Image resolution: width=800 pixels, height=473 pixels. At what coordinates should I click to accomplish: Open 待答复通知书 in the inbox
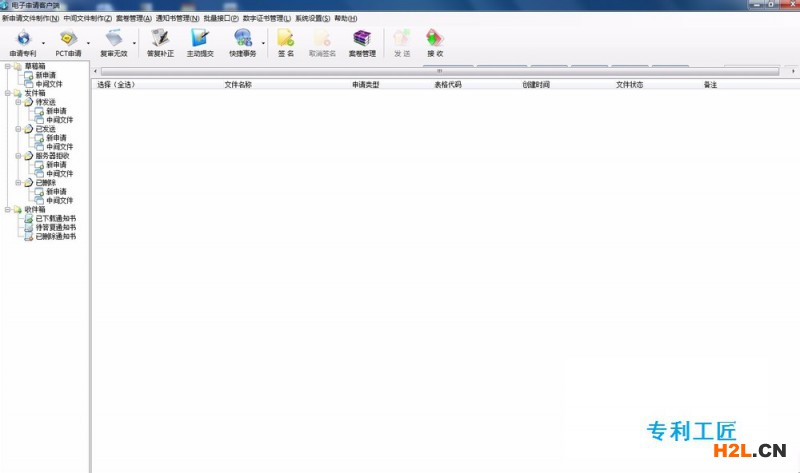pyautogui.click(x=56, y=228)
